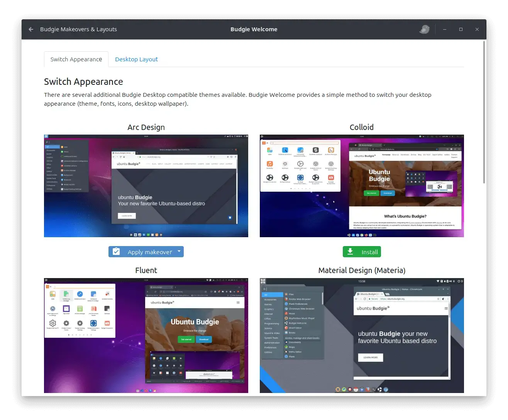The height and width of the screenshot is (420, 508).
Task: Minimize the Budgie Welcome window
Action: point(445,29)
